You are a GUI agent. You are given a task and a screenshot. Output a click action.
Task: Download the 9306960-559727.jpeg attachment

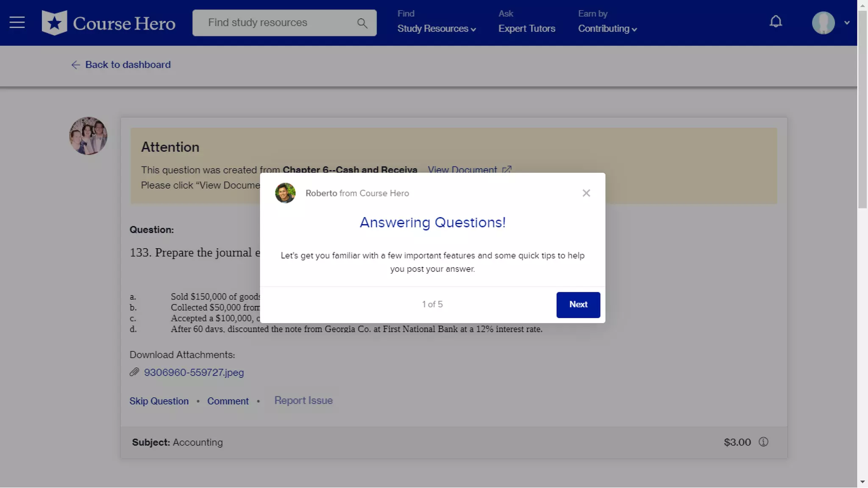click(x=194, y=372)
